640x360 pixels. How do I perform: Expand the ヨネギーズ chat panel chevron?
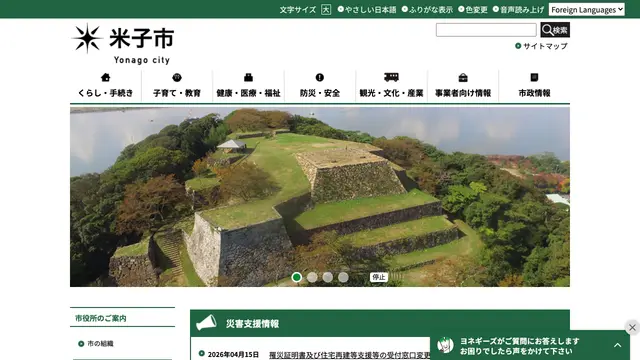(x=618, y=345)
